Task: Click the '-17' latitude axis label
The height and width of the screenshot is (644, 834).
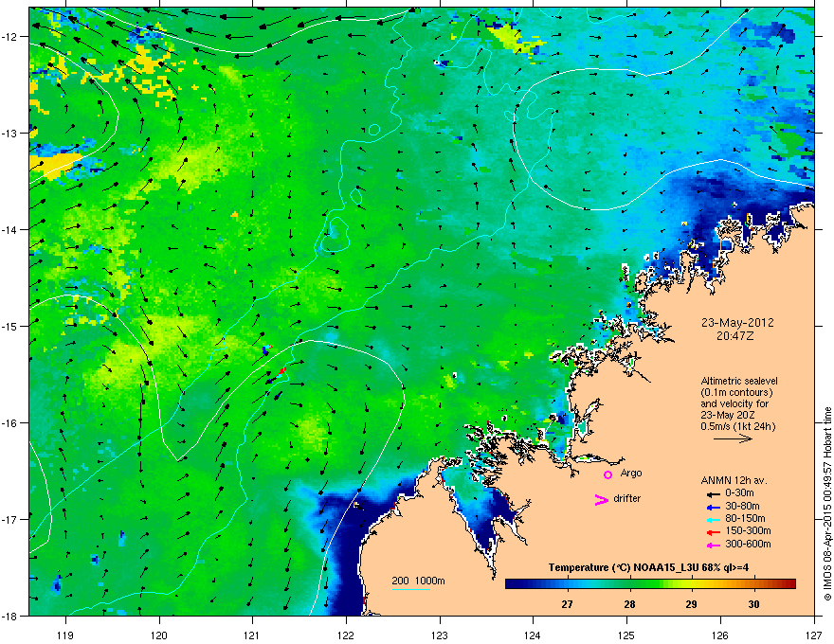Action: coord(10,519)
